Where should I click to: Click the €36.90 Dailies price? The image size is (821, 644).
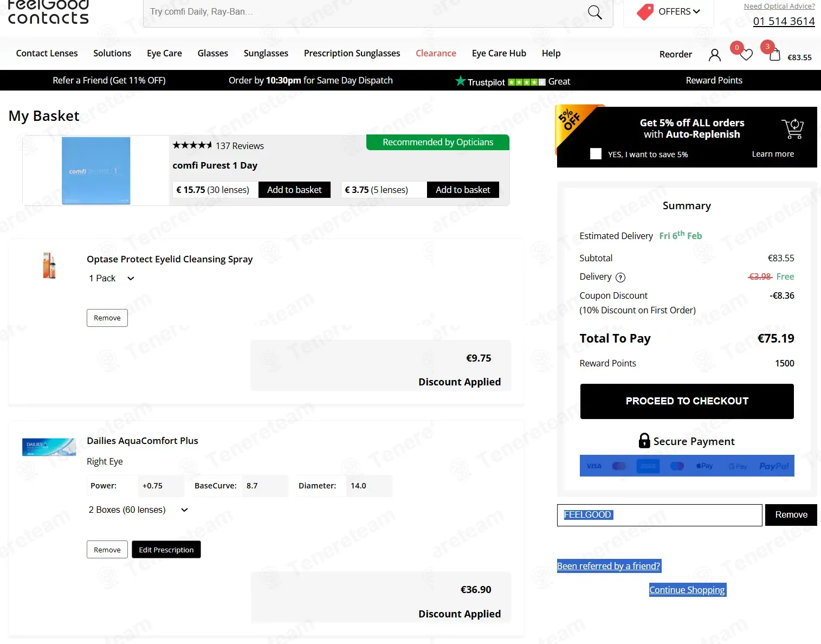coord(476,590)
